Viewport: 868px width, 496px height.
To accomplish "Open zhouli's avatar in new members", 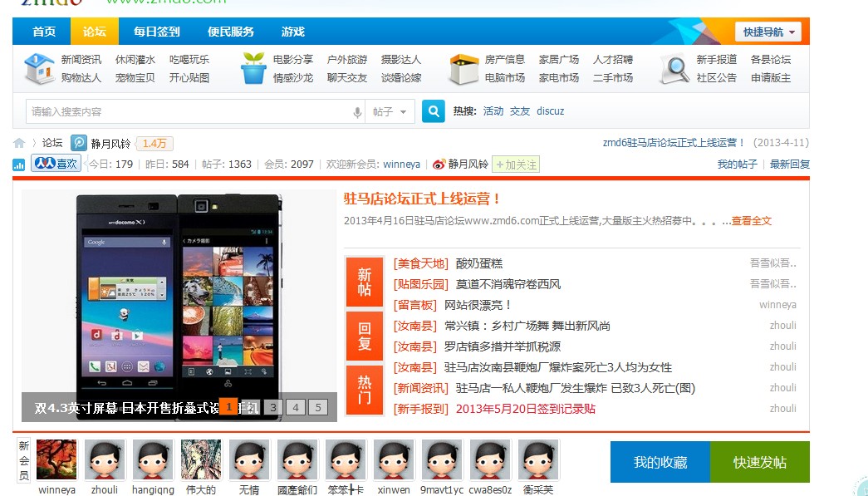I will point(105,459).
